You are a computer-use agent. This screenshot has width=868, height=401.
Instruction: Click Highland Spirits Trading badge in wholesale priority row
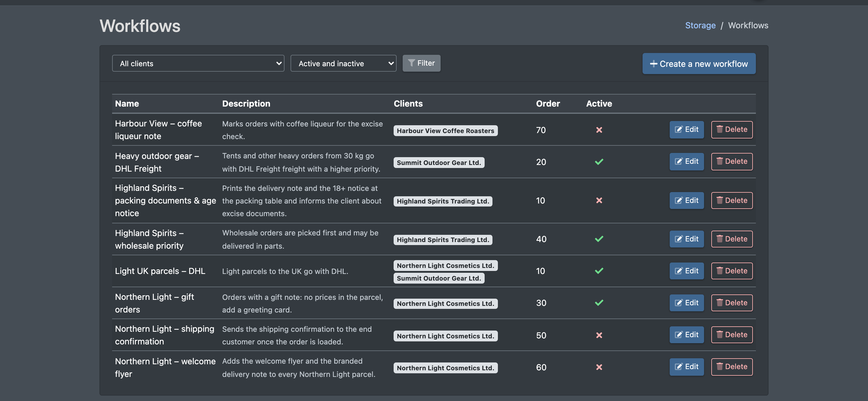(443, 240)
